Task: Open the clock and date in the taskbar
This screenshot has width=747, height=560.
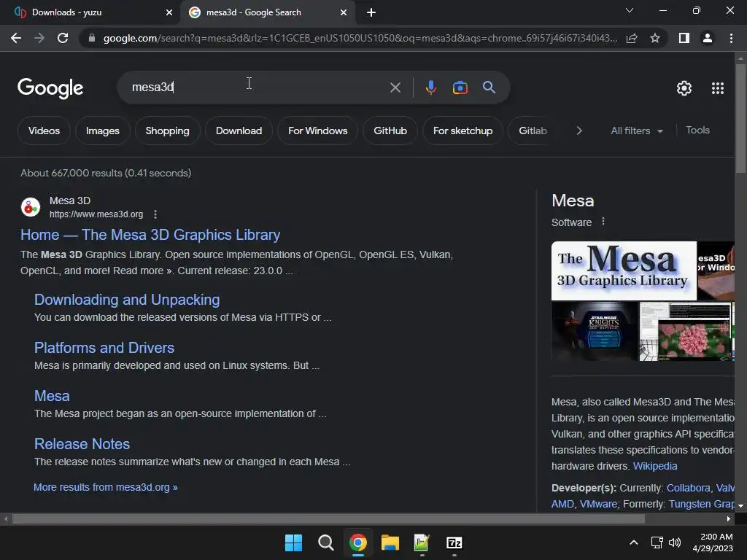Action: point(713,542)
